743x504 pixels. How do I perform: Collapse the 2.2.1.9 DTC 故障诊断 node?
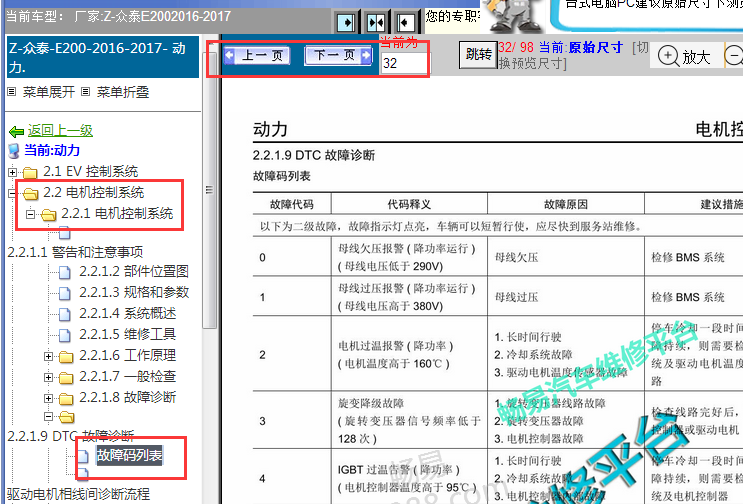click(x=48, y=417)
